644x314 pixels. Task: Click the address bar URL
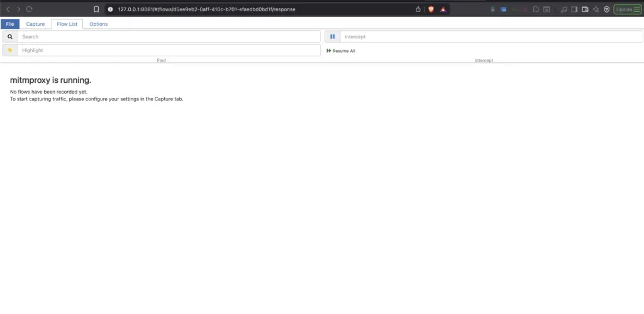coord(206,9)
